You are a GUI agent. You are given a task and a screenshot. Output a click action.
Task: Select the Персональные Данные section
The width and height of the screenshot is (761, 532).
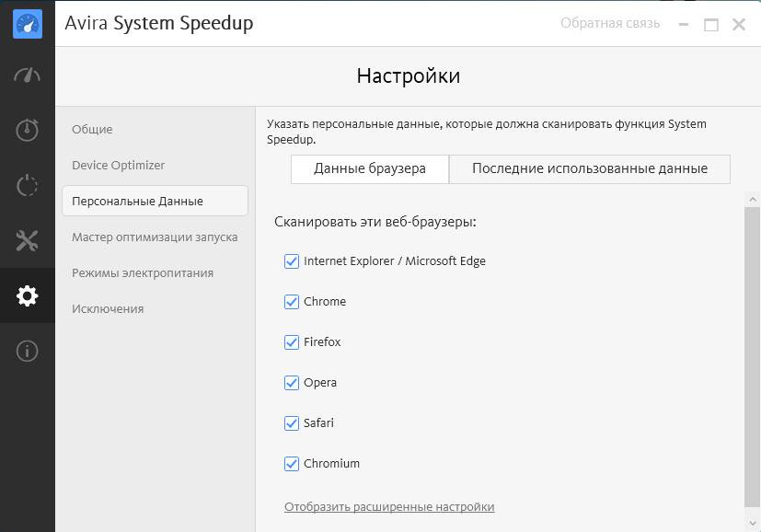155,201
